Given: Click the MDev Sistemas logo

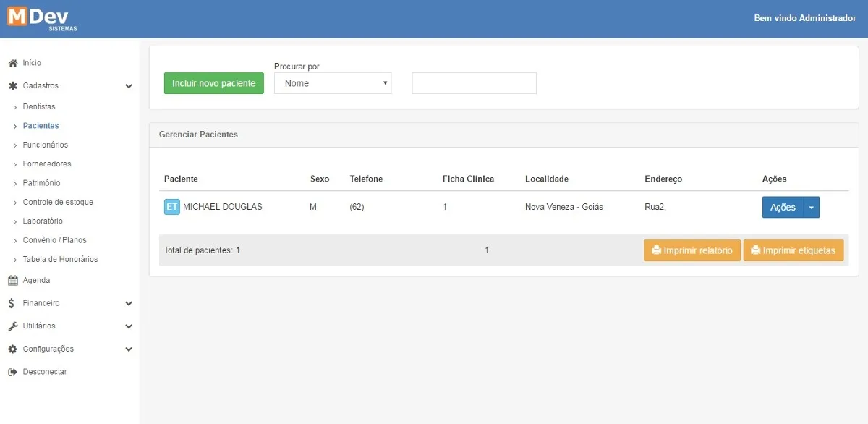Looking at the screenshot, I should click(42, 18).
